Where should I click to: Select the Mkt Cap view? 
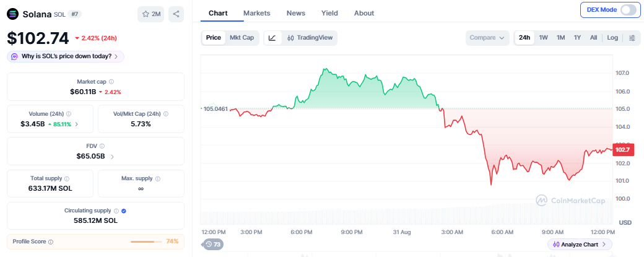point(241,38)
